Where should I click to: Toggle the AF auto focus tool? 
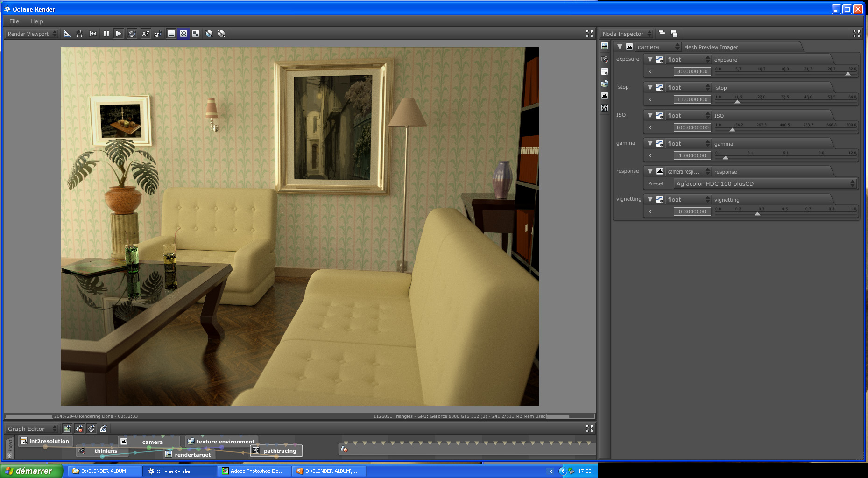coord(146,34)
